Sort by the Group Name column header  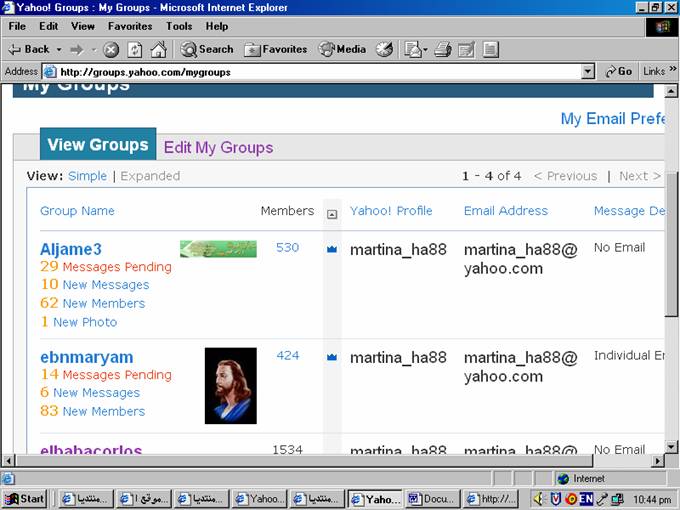[x=77, y=211]
